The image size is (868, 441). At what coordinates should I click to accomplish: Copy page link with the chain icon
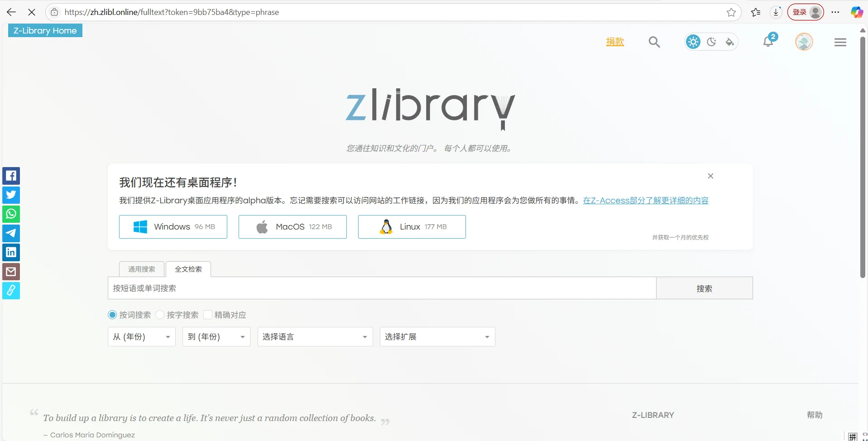point(11,290)
